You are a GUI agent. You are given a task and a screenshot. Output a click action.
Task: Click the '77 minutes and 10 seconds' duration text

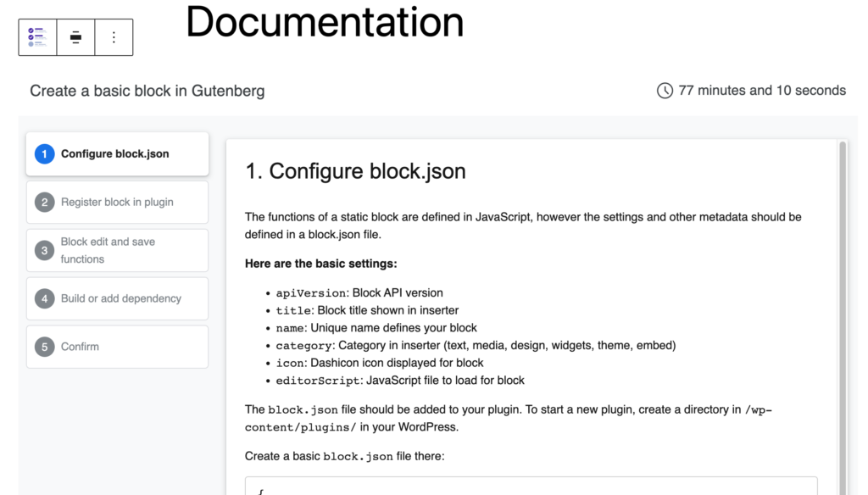click(761, 90)
